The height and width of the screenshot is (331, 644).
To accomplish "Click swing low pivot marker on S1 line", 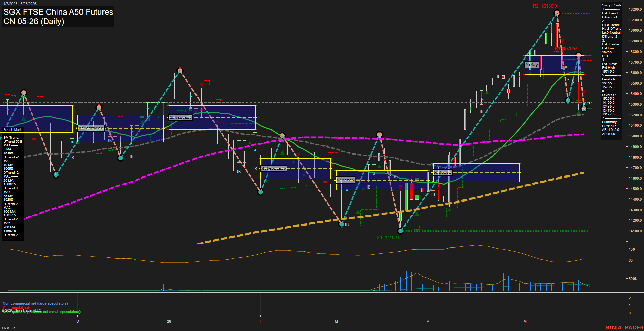I will click(401, 231).
